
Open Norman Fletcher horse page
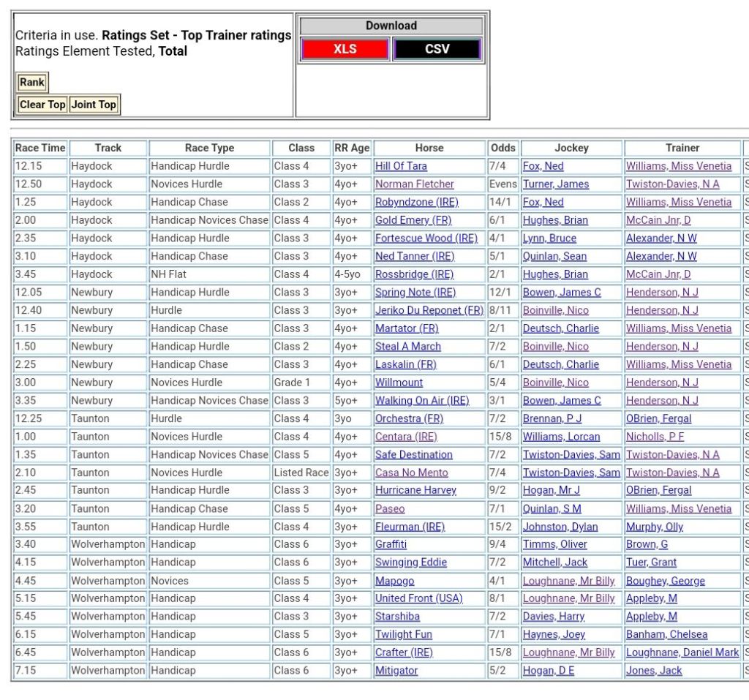tap(414, 184)
